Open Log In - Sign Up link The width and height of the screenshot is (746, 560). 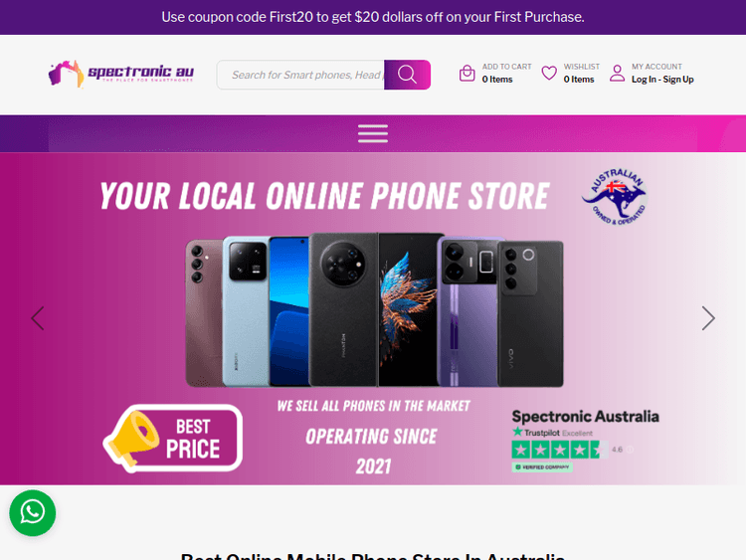(662, 80)
